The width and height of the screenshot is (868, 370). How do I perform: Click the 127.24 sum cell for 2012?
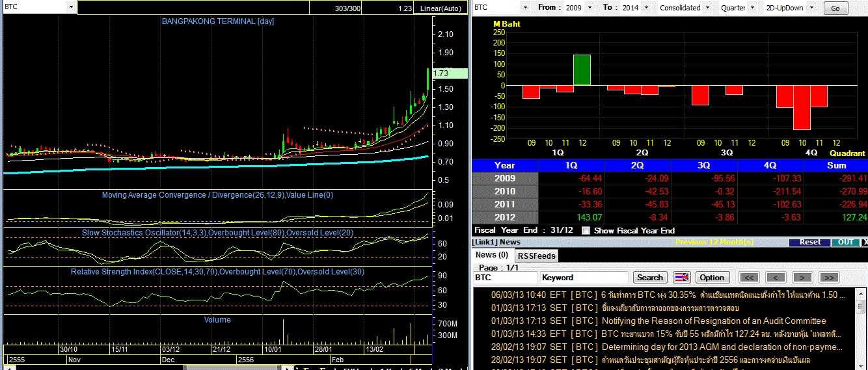point(835,217)
